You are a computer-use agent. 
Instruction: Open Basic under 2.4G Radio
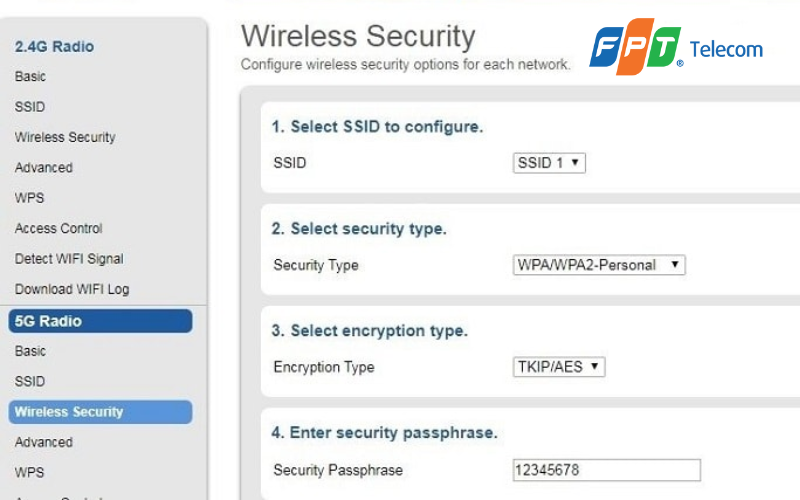point(30,77)
